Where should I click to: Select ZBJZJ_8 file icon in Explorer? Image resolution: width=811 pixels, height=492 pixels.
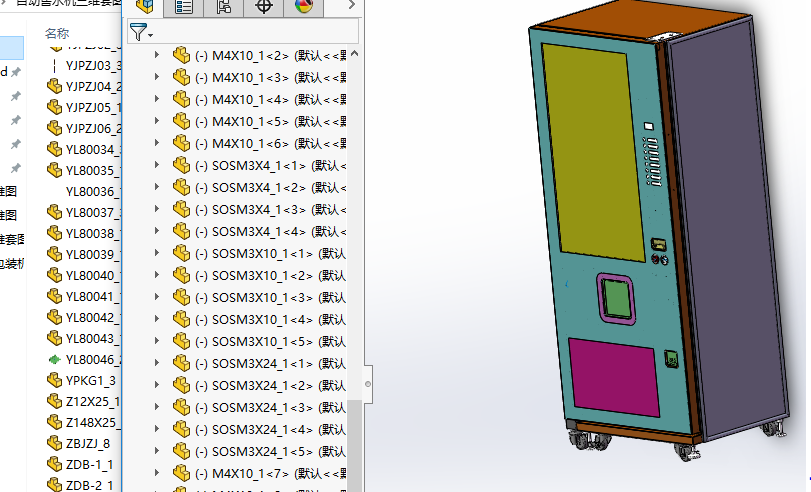tap(54, 443)
